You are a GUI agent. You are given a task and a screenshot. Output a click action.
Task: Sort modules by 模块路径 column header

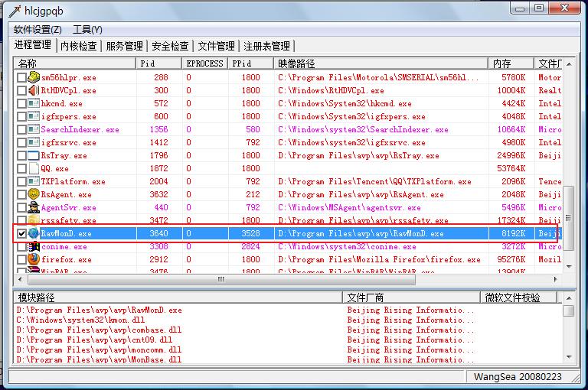point(178,297)
